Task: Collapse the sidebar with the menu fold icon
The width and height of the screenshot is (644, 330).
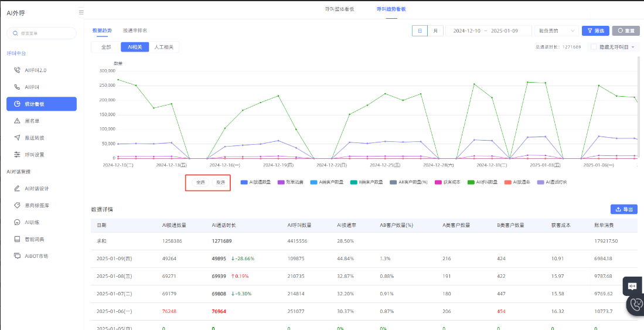Action: tap(81, 12)
